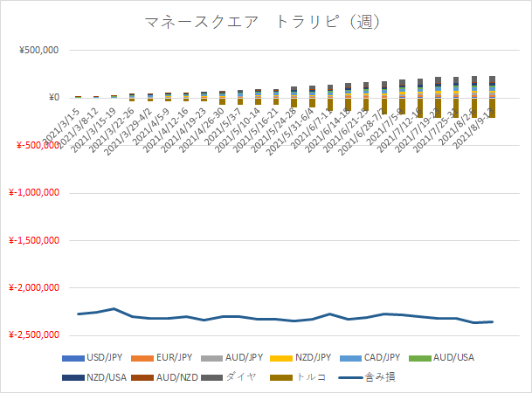This screenshot has width=532, height=393.
Task: Select the AUD/JPY legend color swatch
Action: click(x=211, y=358)
